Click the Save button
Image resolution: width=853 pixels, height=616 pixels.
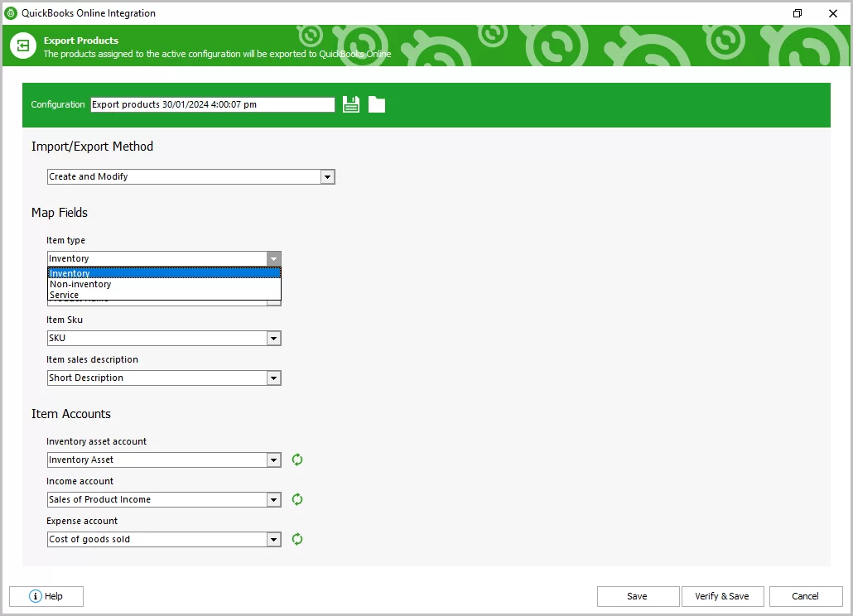(638, 596)
